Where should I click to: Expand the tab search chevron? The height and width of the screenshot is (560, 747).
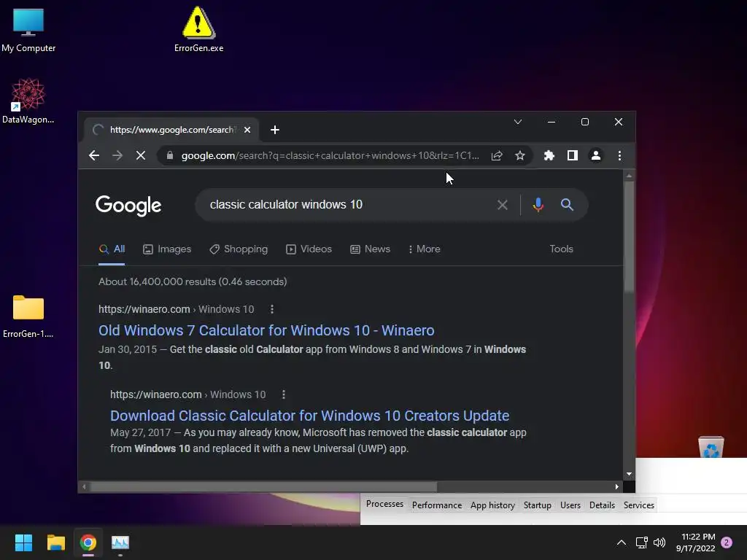click(518, 122)
